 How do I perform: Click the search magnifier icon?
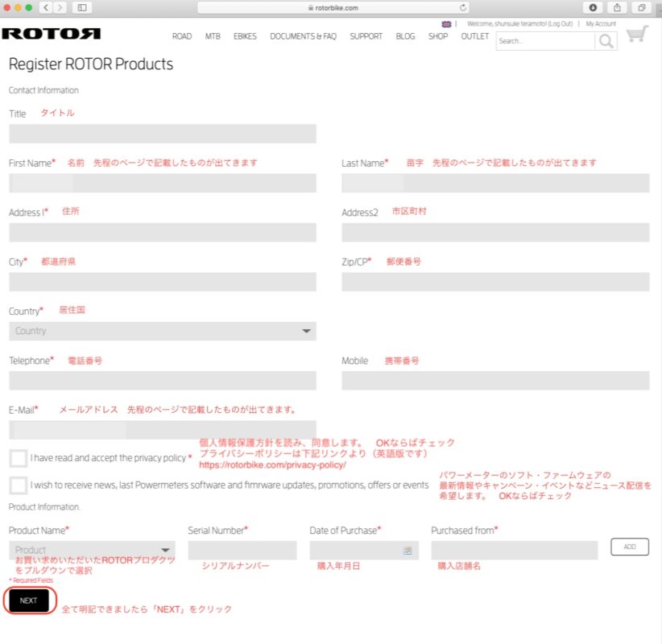pyautogui.click(x=606, y=41)
